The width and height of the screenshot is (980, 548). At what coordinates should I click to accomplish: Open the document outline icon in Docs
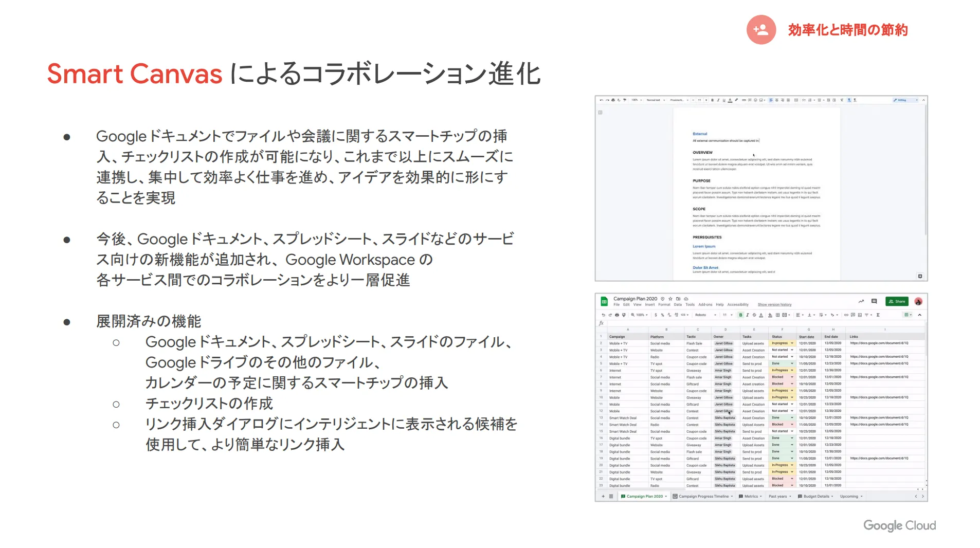[x=600, y=112]
